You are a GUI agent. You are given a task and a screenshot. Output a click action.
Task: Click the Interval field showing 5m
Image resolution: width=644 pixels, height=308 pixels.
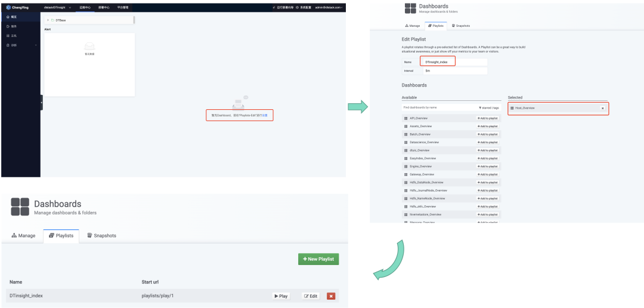click(455, 70)
